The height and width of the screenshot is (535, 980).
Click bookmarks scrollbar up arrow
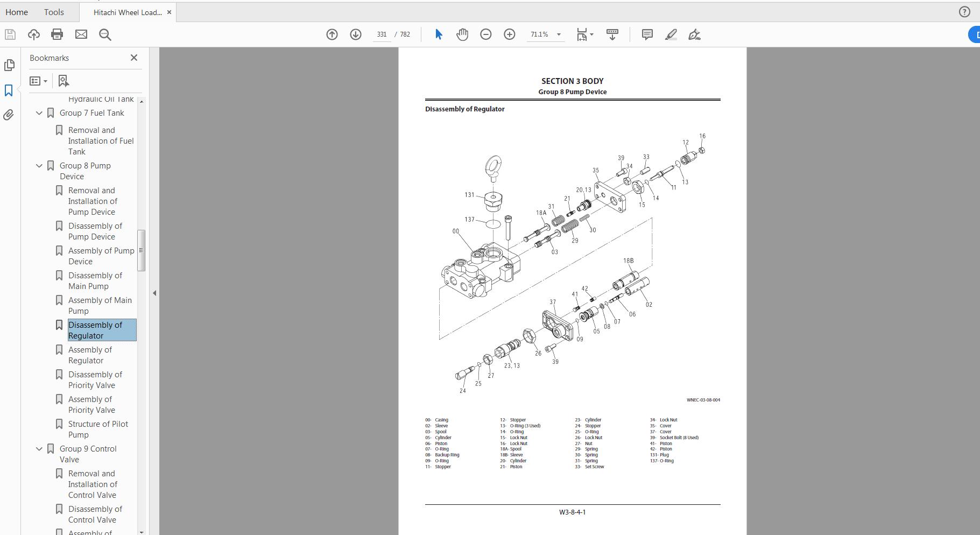pyautogui.click(x=142, y=101)
